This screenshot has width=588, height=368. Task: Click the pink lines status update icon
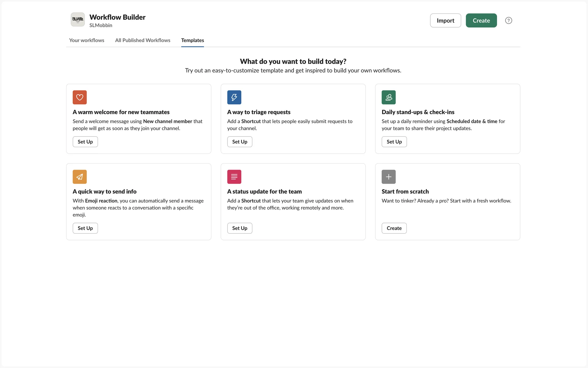coord(234,177)
